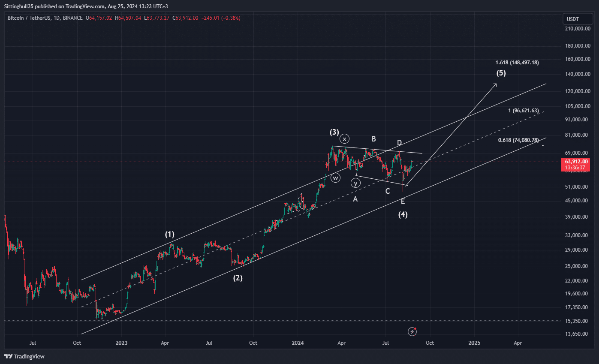Select the wave (2) label
The image size is (599, 364).
point(238,278)
